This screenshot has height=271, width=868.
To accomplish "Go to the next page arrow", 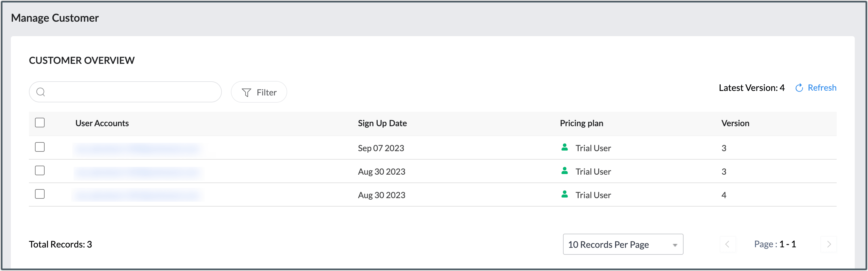I will tap(829, 244).
